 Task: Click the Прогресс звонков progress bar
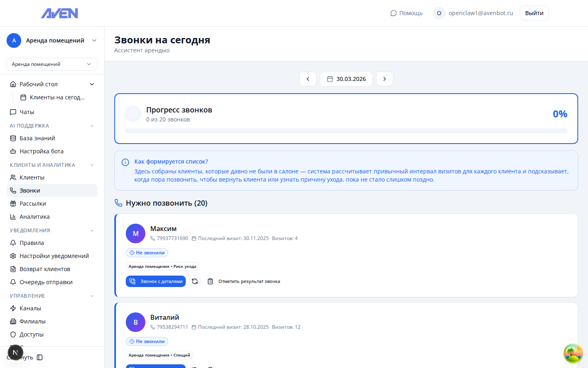point(346,131)
